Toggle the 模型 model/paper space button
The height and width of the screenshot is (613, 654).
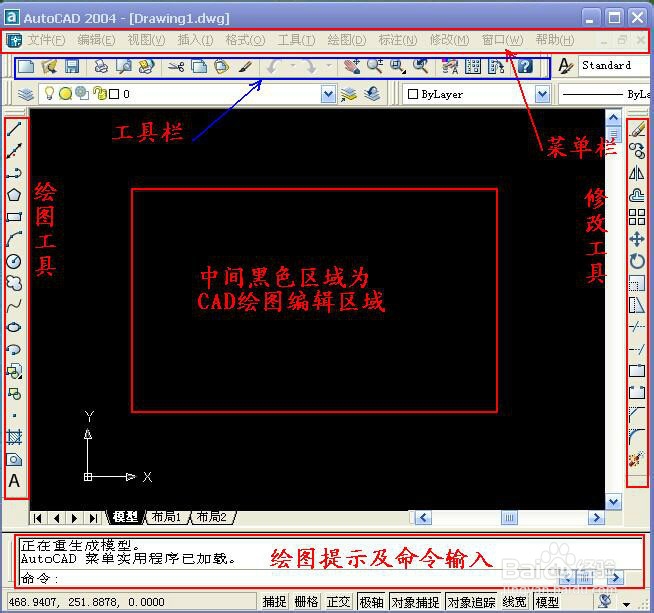point(547,602)
